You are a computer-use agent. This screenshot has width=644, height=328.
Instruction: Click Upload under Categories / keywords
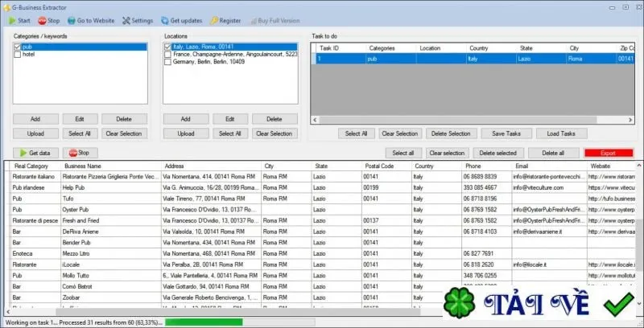coord(35,133)
